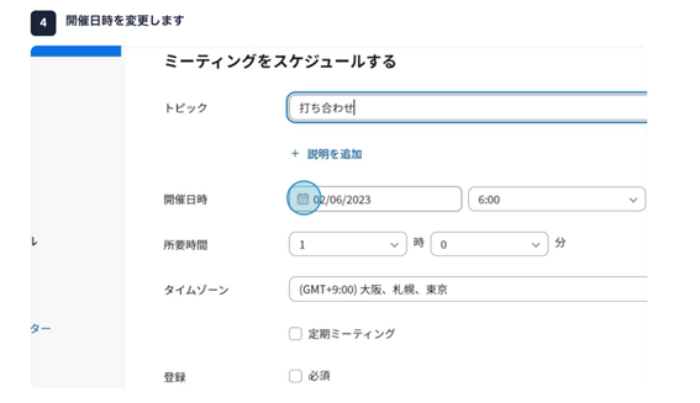Select the blue highlighted sidebar tab

(x=75, y=50)
